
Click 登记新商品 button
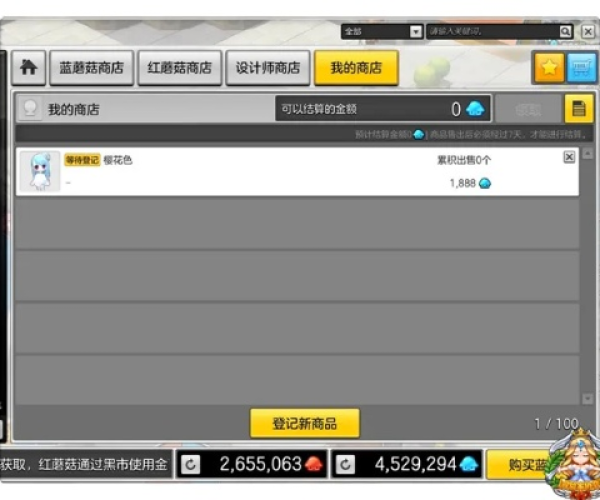305,423
